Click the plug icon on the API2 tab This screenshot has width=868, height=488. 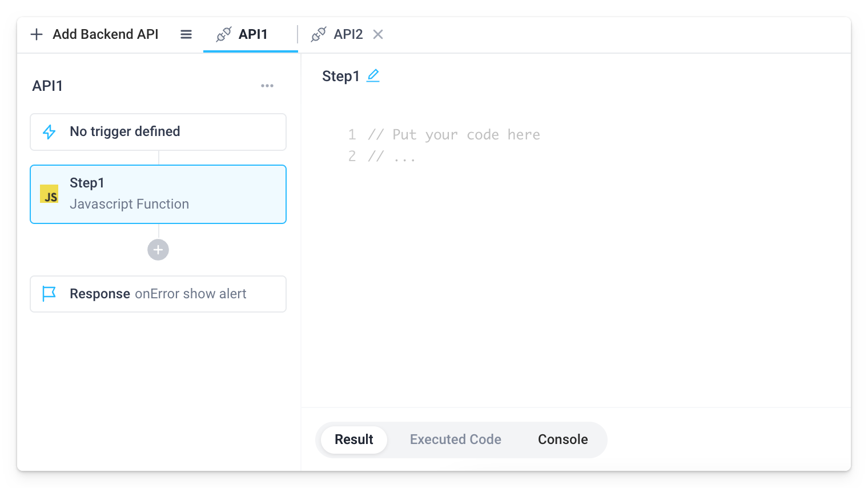[318, 34]
